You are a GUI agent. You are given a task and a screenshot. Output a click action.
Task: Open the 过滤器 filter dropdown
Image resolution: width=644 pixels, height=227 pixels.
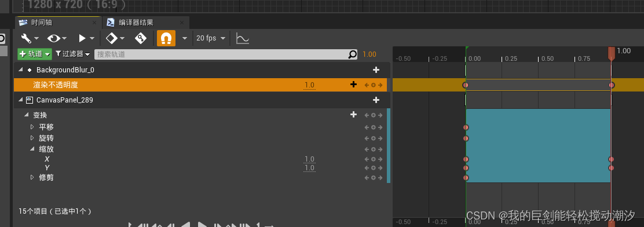(x=73, y=54)
